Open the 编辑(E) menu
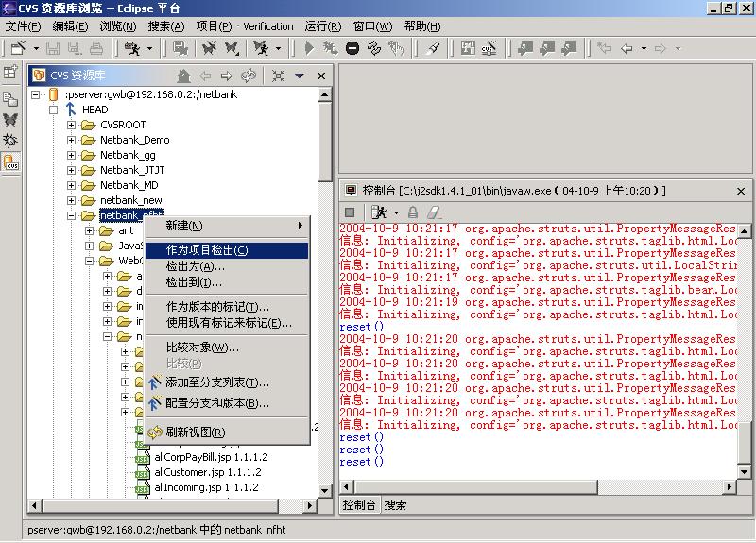This screenshot has height=543, width=756. click(70, 26)
